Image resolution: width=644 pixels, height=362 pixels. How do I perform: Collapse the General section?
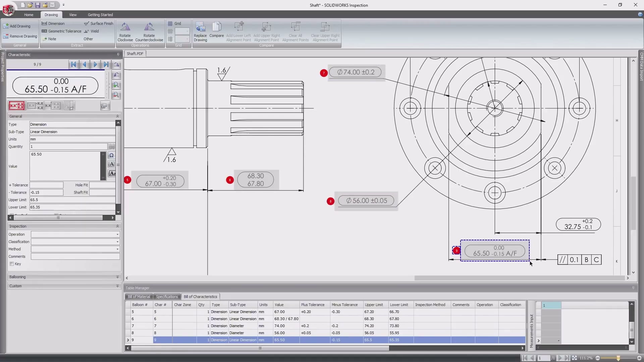pos(117,116)
